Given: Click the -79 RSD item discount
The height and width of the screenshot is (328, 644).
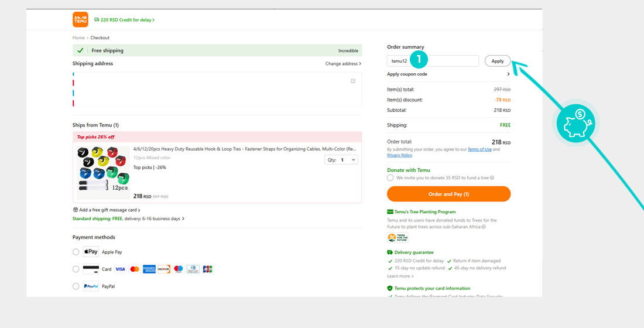Looking at the screenshot, I should click(502, 100).
